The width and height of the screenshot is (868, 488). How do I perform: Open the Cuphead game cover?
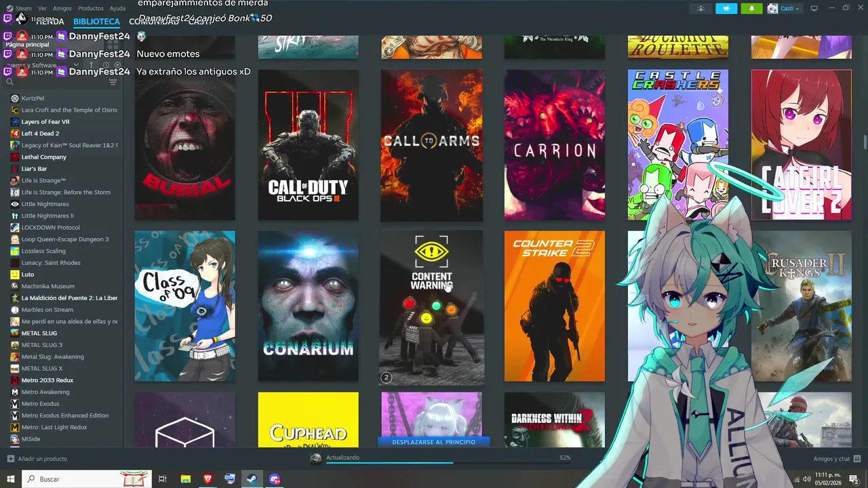(x=308, y=420)
